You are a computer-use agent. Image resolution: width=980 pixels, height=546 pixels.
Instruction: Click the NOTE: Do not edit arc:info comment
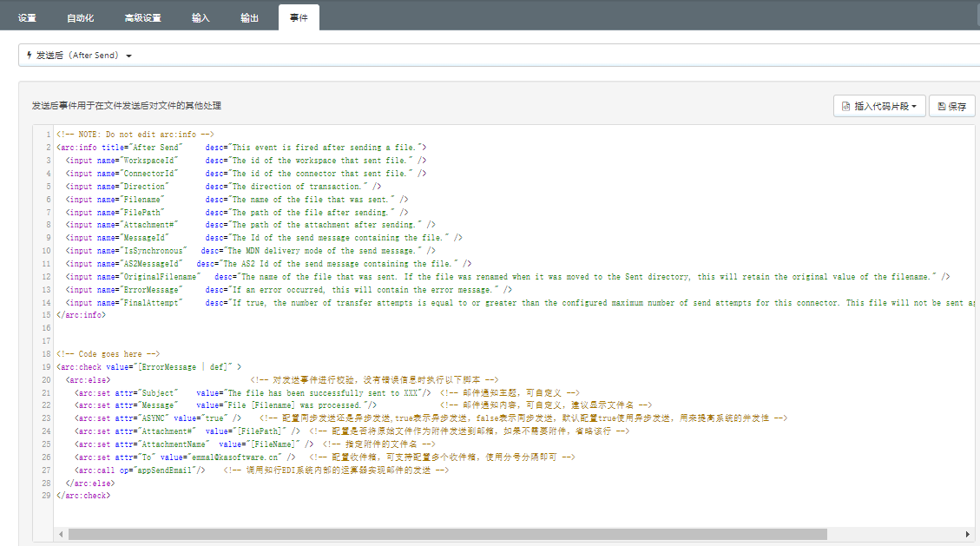point(135,135)
